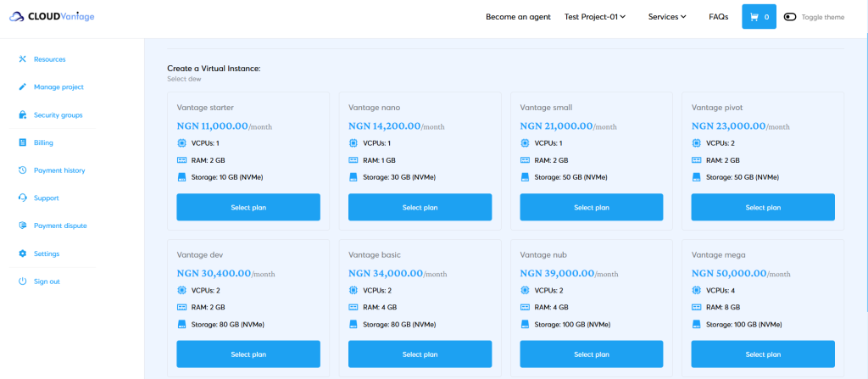This screenshot has width=868, height=379.
Task: Click the RAM icon in Vantage mega
Action: (x=697, y=307)
